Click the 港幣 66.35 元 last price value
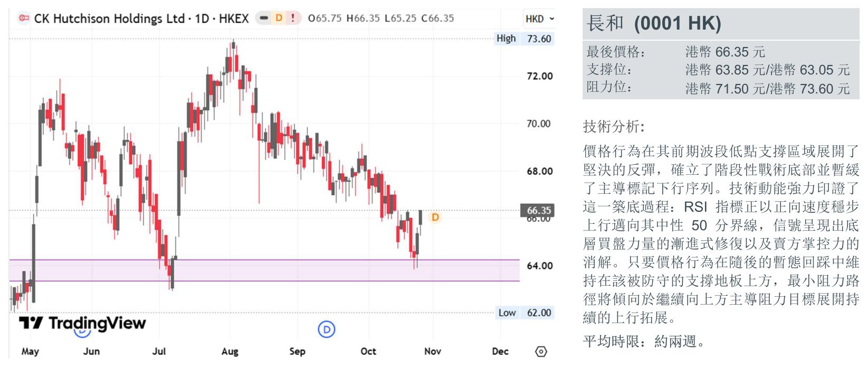Image resolution: width=868 pixels, height=367 pixels. point(725,52)
